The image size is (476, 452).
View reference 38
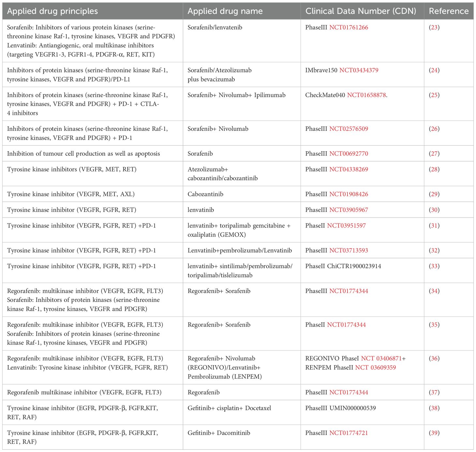click(x=434, y=408)
